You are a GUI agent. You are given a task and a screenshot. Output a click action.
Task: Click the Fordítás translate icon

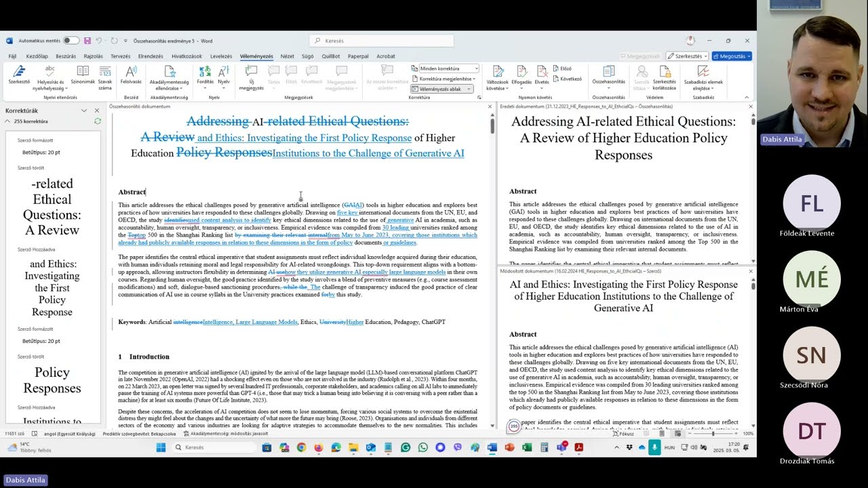(x=205, y=76)
